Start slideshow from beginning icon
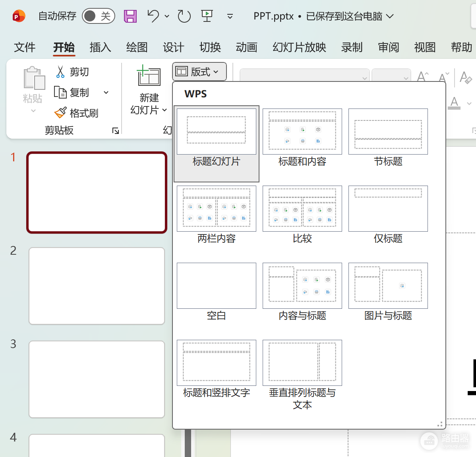 click(x=207, y=16)
